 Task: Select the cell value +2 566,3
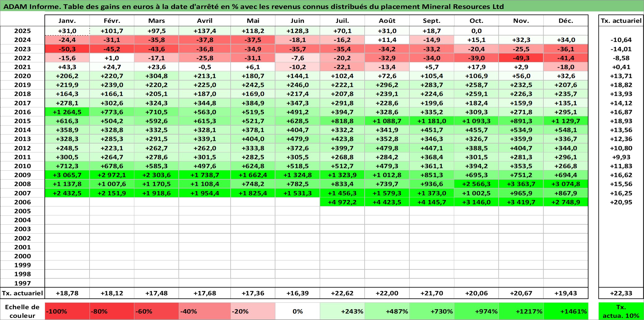(x=476, y=184)
